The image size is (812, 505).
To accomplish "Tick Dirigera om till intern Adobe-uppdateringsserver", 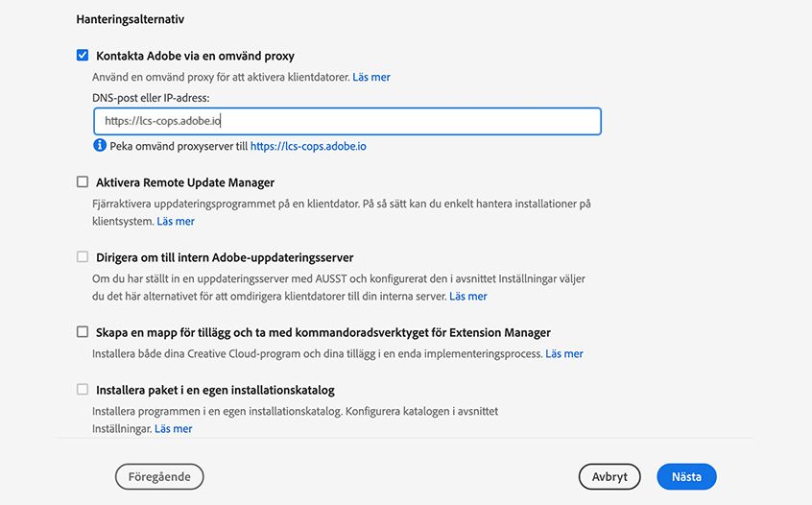I will pos(83,257).
